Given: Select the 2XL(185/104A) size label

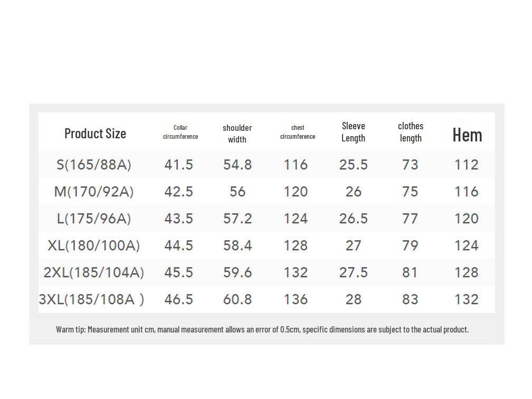Looking at the screenshot, I should coord(93,272).
